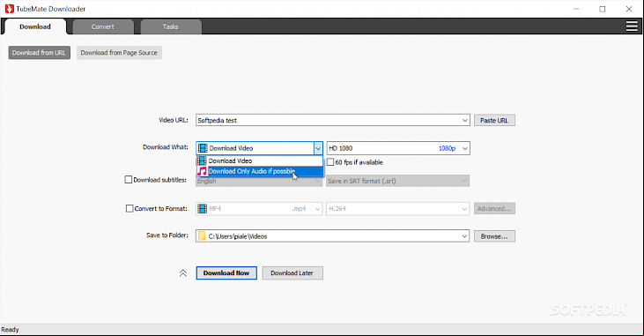
Task: Switch to the Download tab
Action: pos(35,26)
